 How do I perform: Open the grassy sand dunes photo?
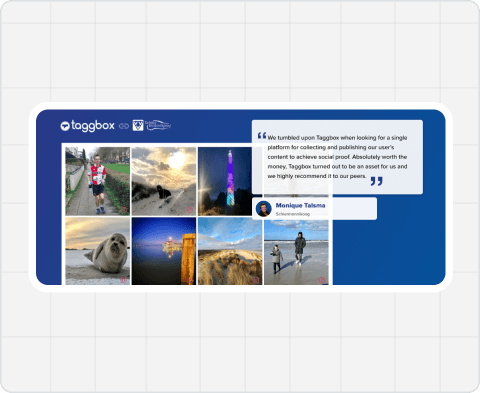pos(230,251)
